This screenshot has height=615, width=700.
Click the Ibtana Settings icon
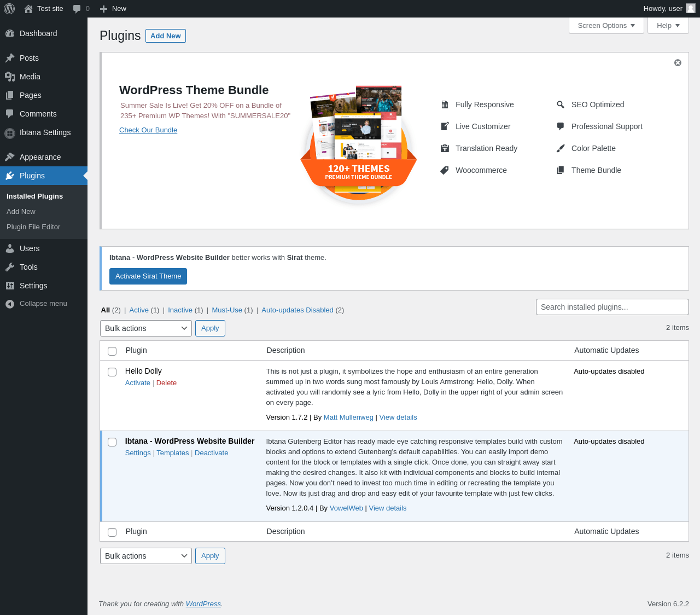10,133
